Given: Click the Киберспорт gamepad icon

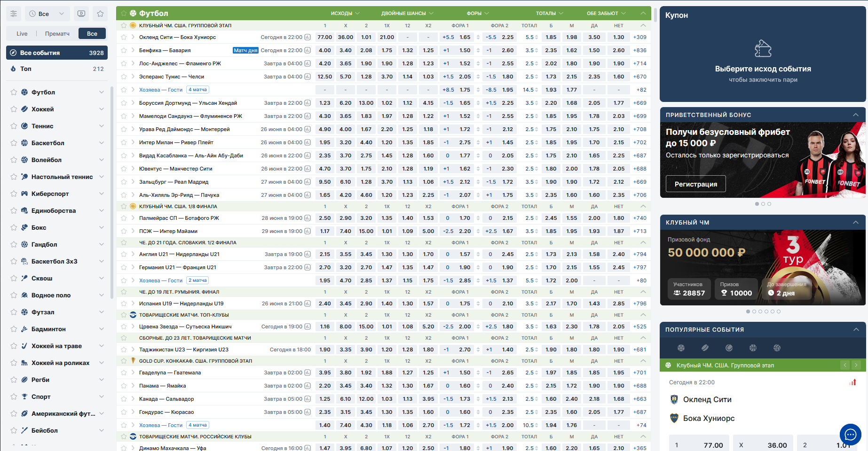Looking at the screenshot, I should [24, 194].
